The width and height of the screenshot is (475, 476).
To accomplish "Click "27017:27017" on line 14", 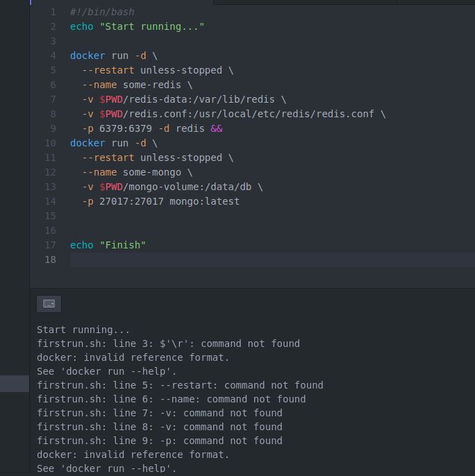I will [131, 201].
